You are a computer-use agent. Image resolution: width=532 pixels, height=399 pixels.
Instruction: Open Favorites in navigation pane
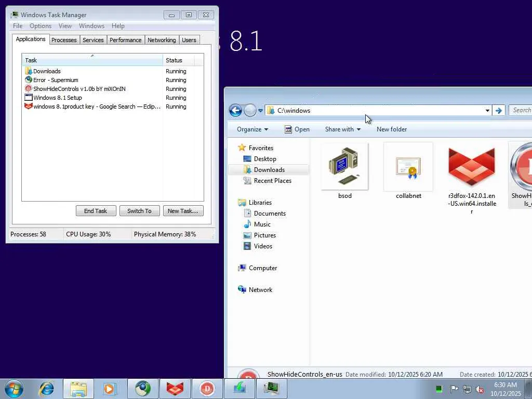click(261, 148)
